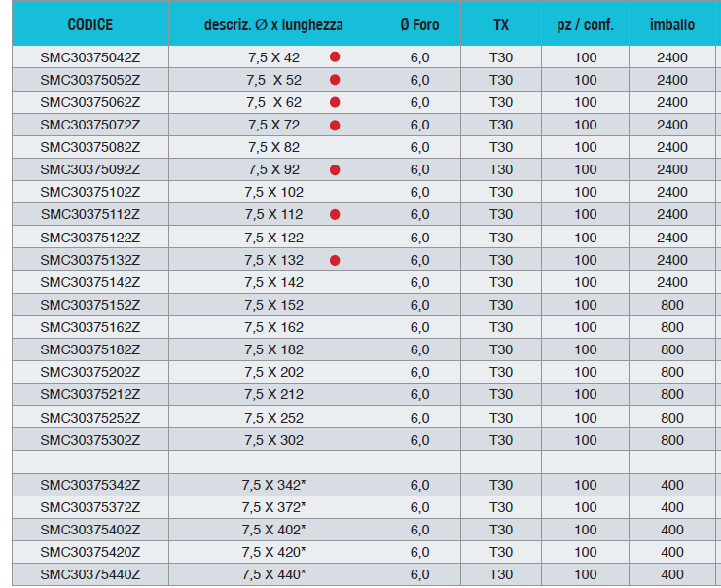721x588 pixels.
Task: Click the red dot beside 7,5 X 42
Action: click(x=335, y=57)
